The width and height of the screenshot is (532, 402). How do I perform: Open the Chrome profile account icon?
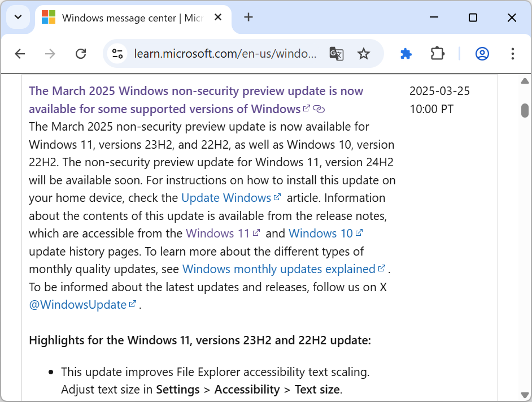point(482,54)
